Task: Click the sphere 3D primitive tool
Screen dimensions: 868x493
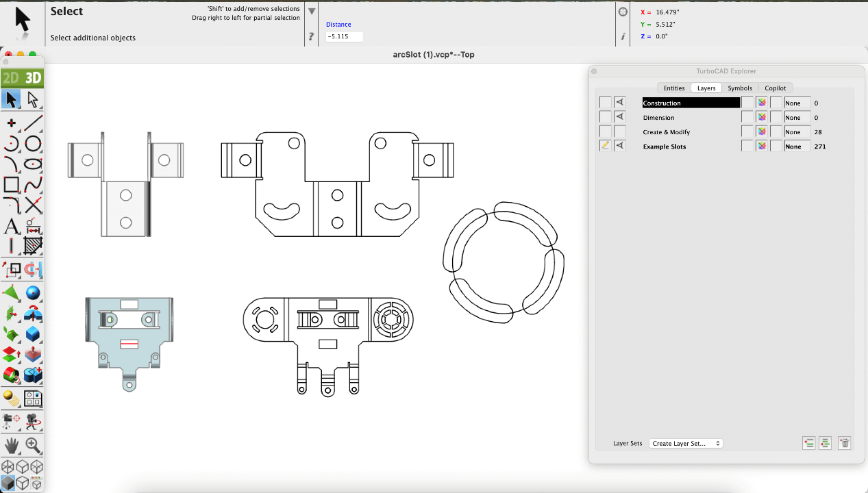Action: coord(33,293)
